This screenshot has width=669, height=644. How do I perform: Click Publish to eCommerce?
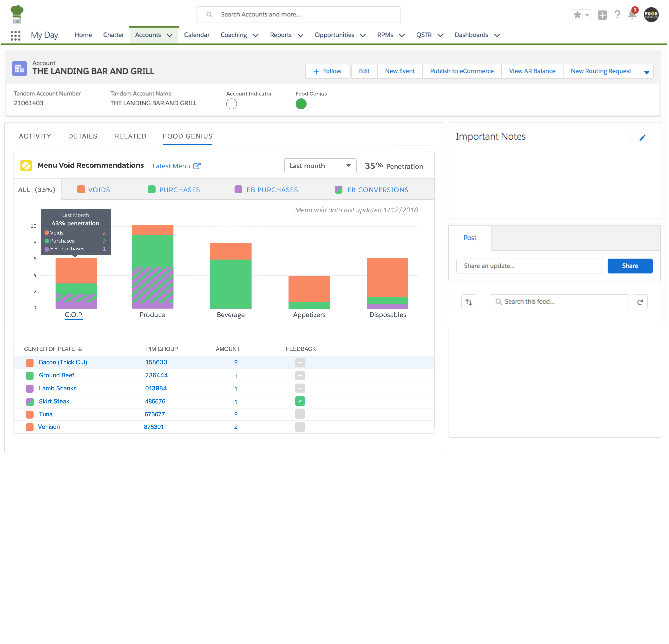(462, 71)
